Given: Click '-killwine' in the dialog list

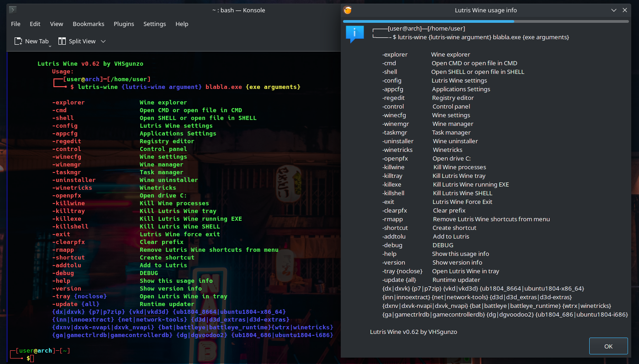Looking at the screenshot, I should [393, 167].
